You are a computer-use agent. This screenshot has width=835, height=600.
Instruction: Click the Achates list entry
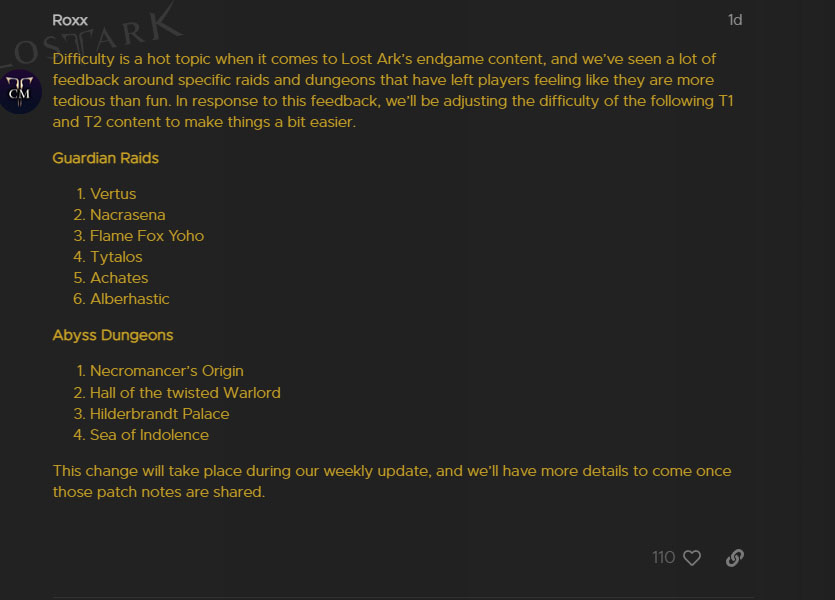119,278
